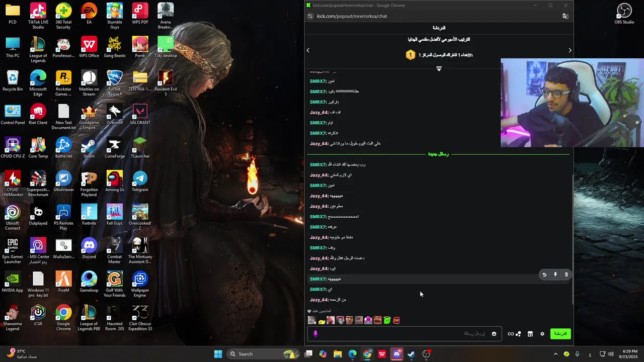This screenshot has width=644, height=362.
Task: Focus the send message input field
Action: [x=404, y=334]
